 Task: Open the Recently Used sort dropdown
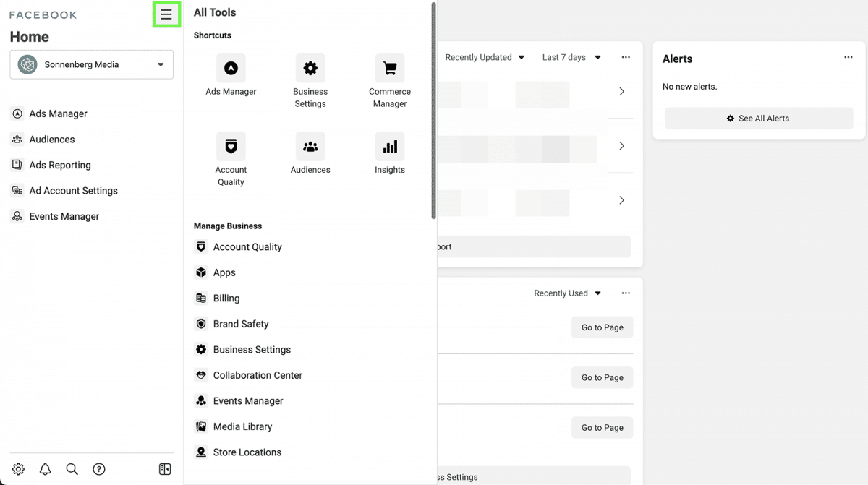click(568, 293)
